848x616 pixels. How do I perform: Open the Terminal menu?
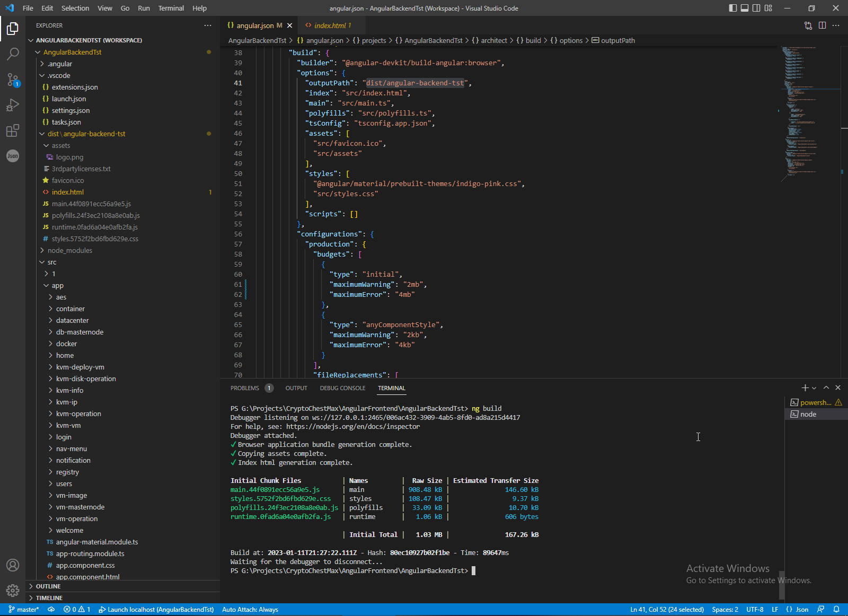pyautogui.click(x=171, y=8)
